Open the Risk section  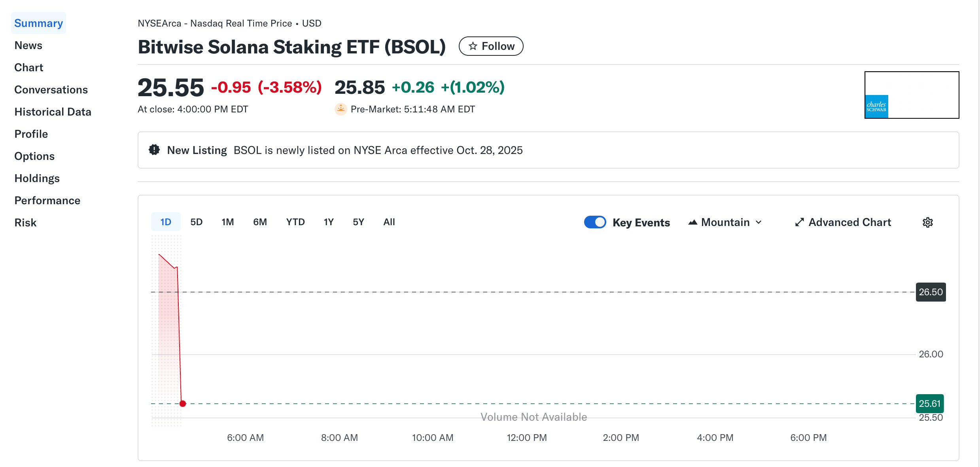25,222
